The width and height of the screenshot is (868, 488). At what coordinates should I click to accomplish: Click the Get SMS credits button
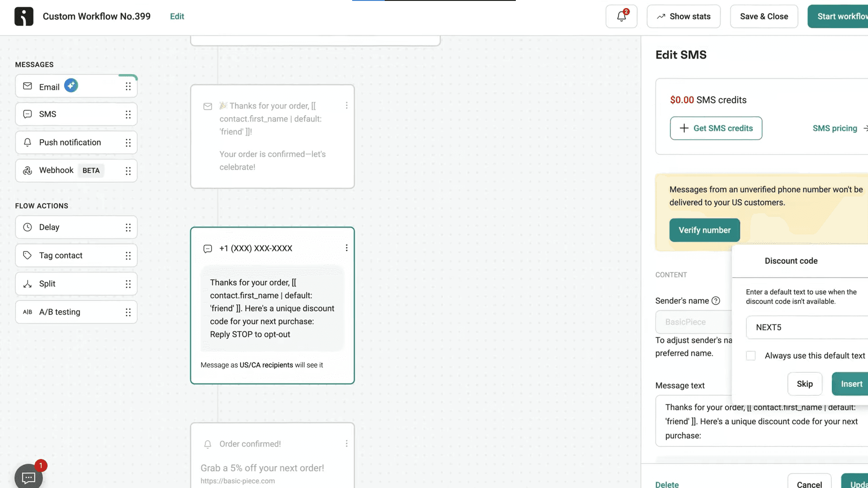click(x=716, y=128)
